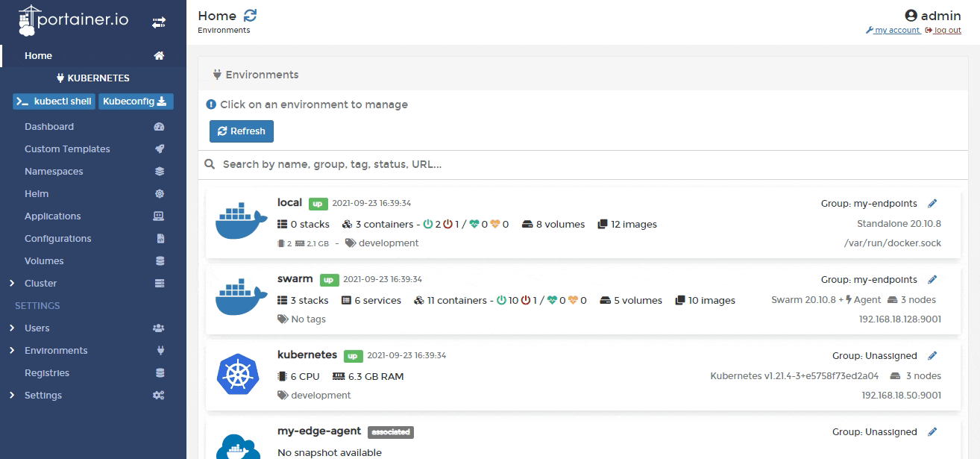980x459 pixels.
Task: Click the Docker whale logo for swarm
Action: click(x=241, y=298)
